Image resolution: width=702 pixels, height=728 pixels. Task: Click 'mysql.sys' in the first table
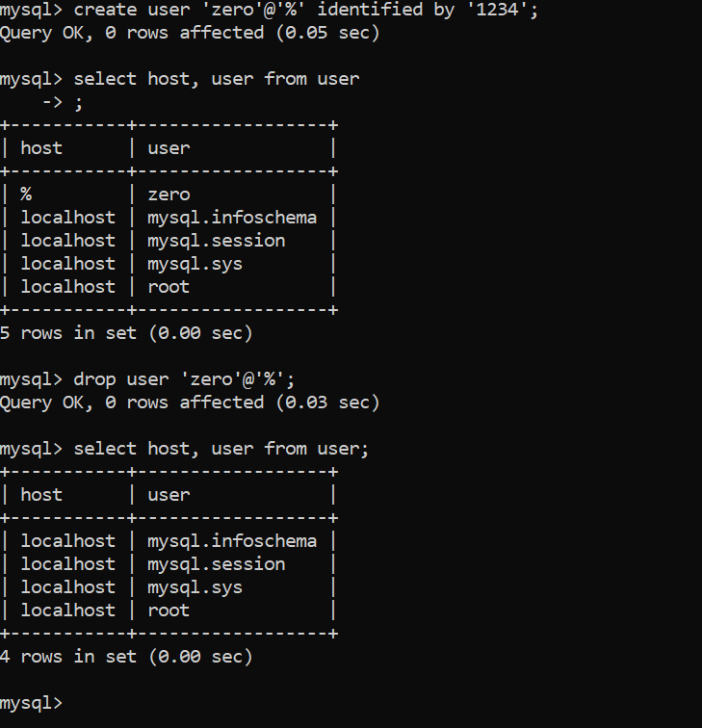(195, 264)
